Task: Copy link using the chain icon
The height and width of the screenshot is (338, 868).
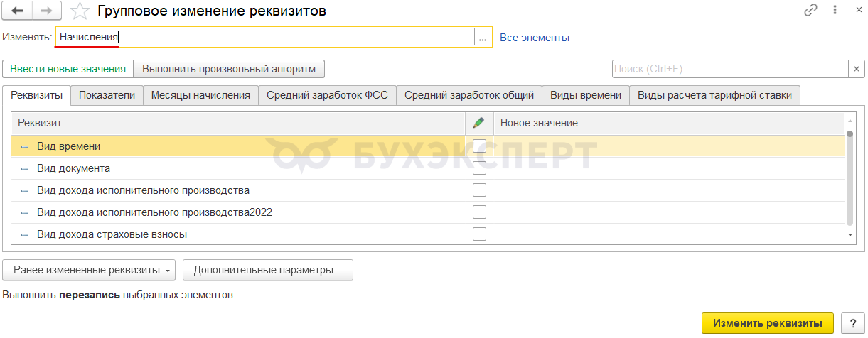Action: [810, 11]
